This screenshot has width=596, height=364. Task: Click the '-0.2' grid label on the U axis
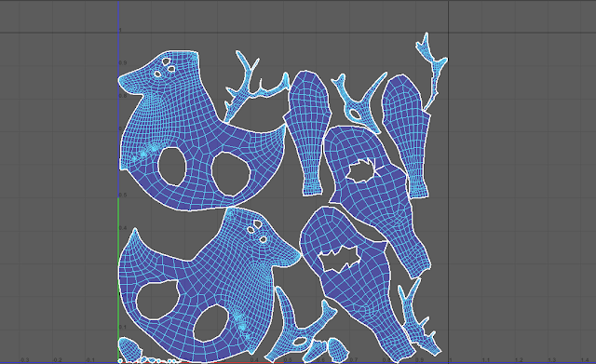[57, 359]
